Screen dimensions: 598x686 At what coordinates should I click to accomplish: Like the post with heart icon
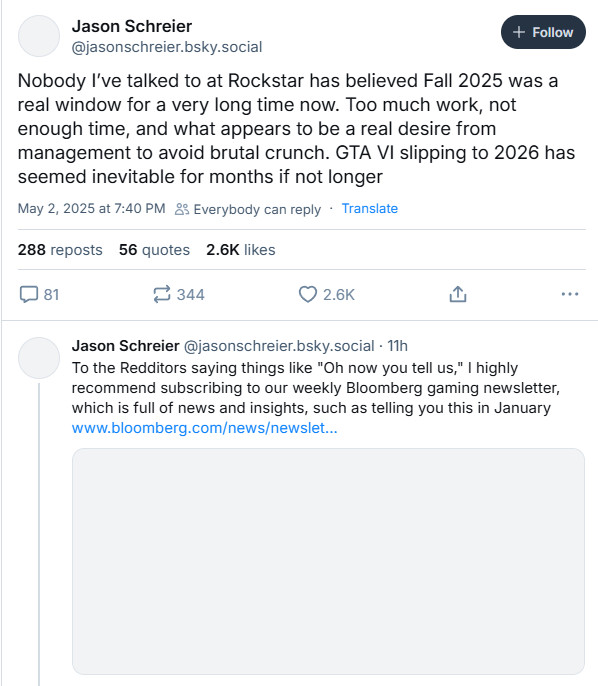tap(308, 294)
